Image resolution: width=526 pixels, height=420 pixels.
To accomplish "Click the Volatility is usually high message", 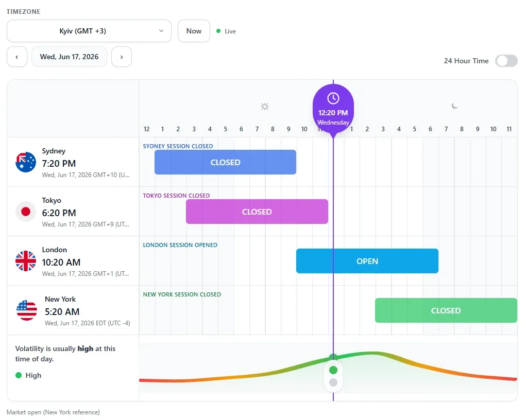I will pos(65,354).
